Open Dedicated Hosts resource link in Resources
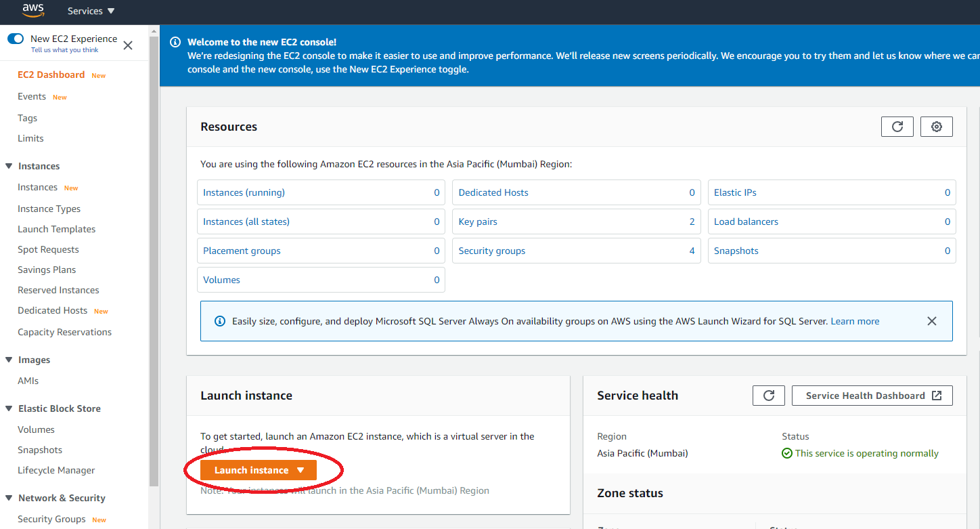 point(493,192)
